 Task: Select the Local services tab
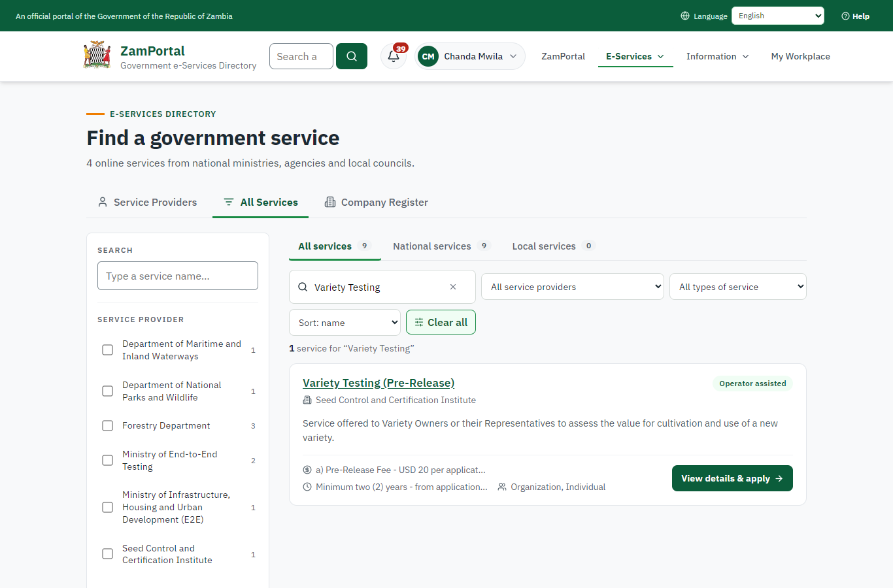553,246
